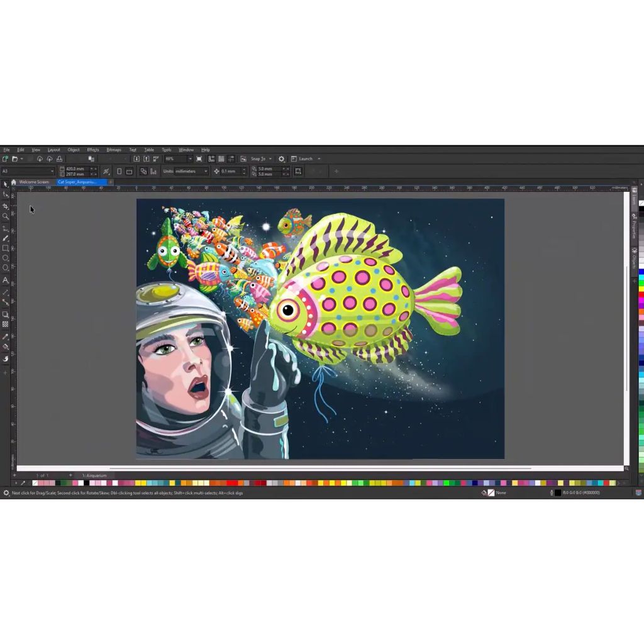This screenshot has height=644, width=644.
Task: Open the zoom level dropdown
Action: (x=189, y=159)
